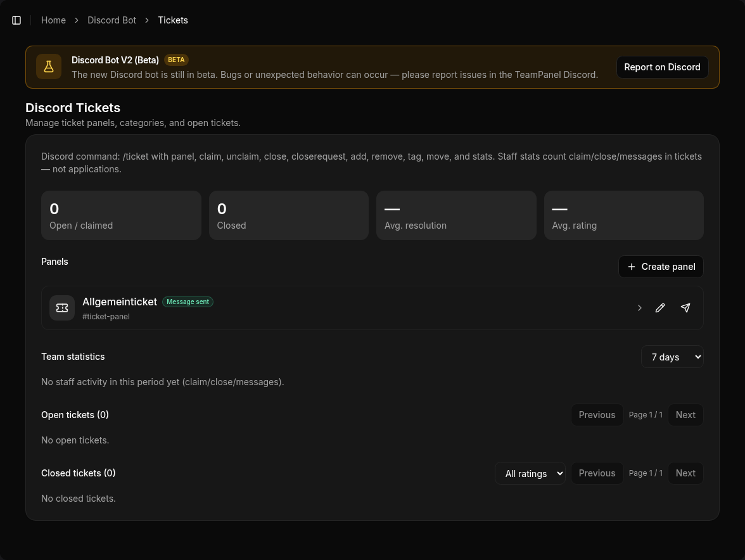
Task: Click Previous in Closed tickets pagination
Action: click(x=597, y=473)
